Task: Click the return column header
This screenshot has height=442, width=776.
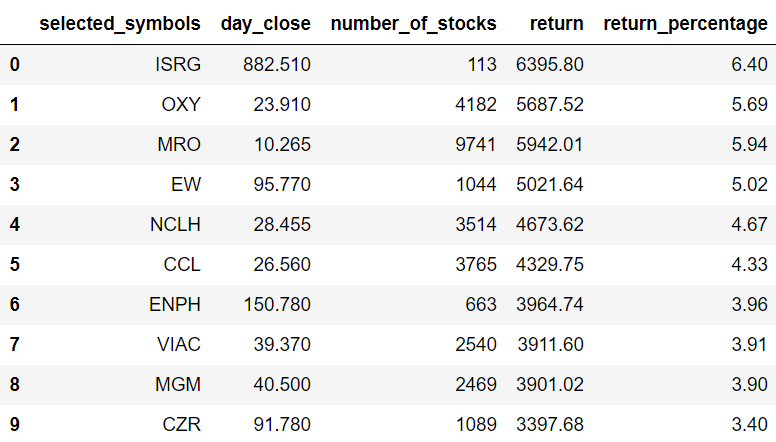Action: pyautogui.click(x=556, y=24)
